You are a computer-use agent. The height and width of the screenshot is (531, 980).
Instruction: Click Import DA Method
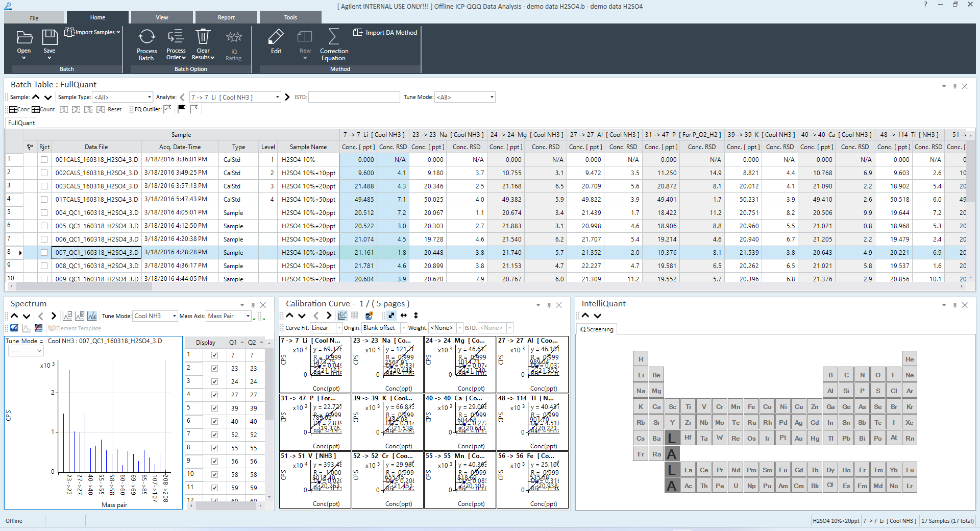[x=385, y=32]
